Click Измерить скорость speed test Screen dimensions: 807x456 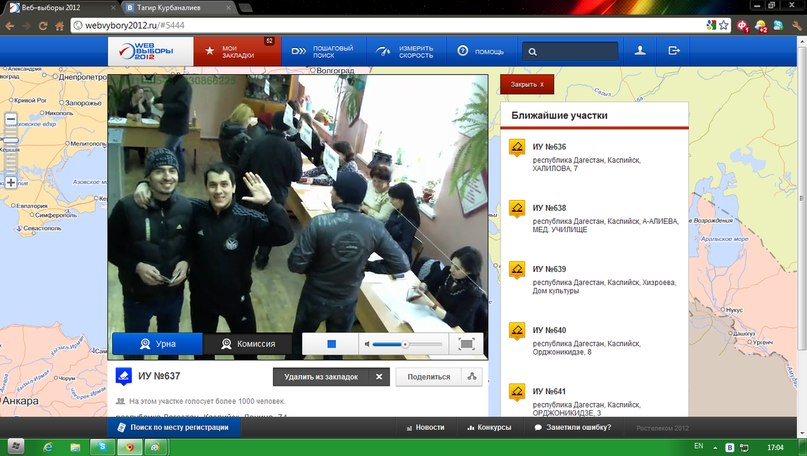click(x=405, y=51)
